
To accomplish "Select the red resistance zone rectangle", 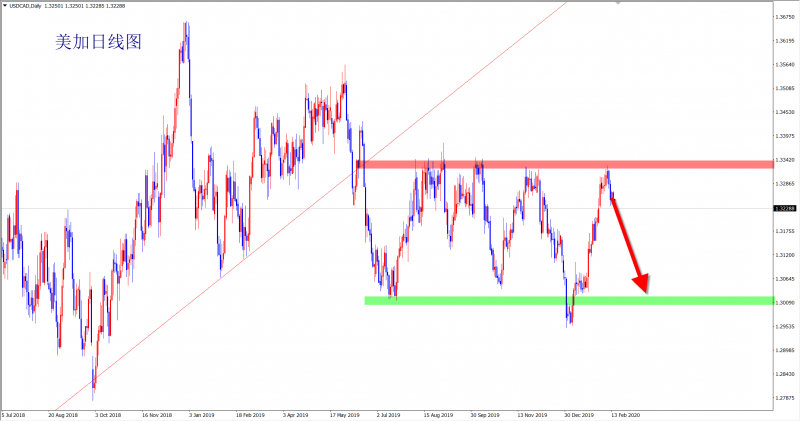I will [x=560, y=163].
